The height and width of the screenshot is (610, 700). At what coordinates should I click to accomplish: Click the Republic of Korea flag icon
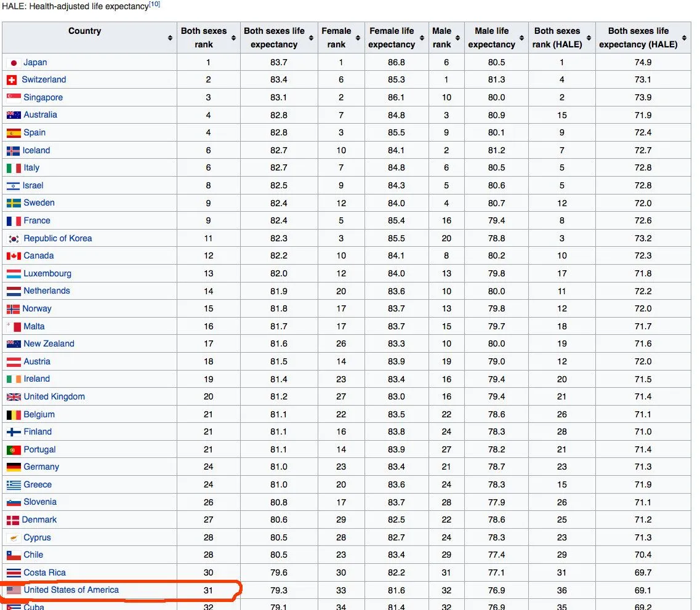pos(14,239)
